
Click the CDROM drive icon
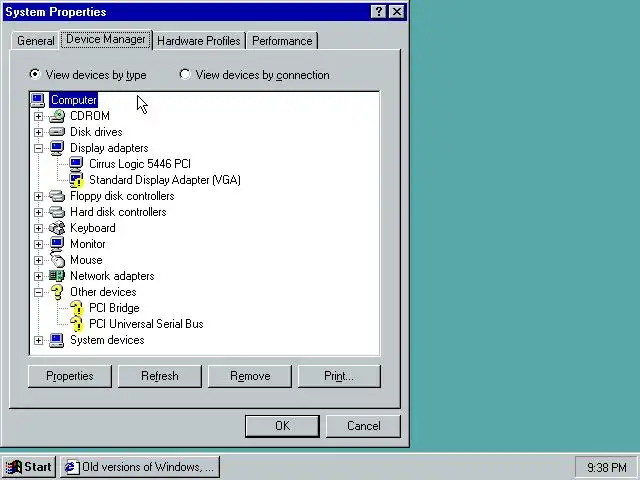[57, 116]
